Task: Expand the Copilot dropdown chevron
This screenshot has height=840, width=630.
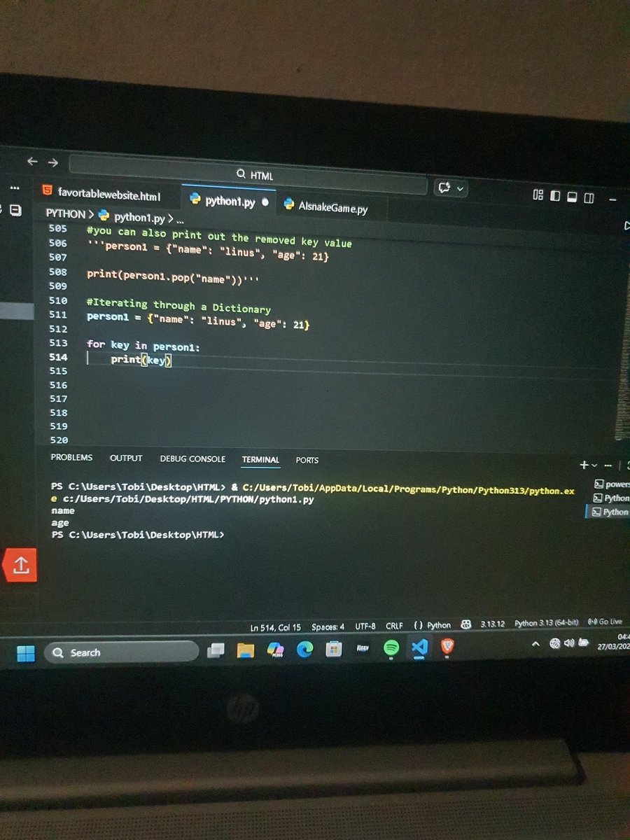Action: (x=460, y=189)
